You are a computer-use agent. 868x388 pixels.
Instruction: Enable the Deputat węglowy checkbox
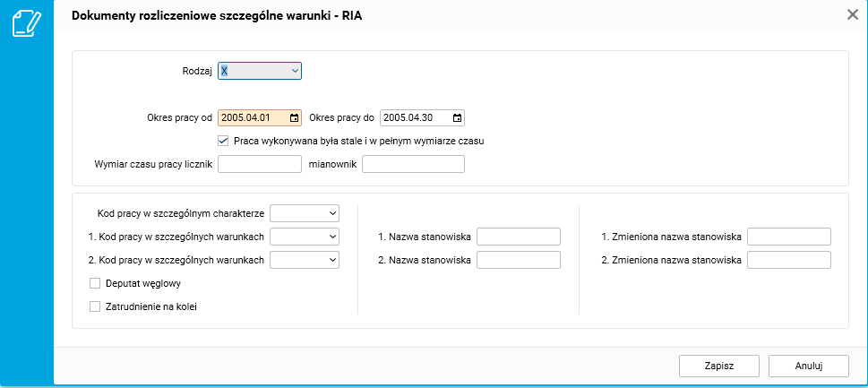click(x=95, y=283)
